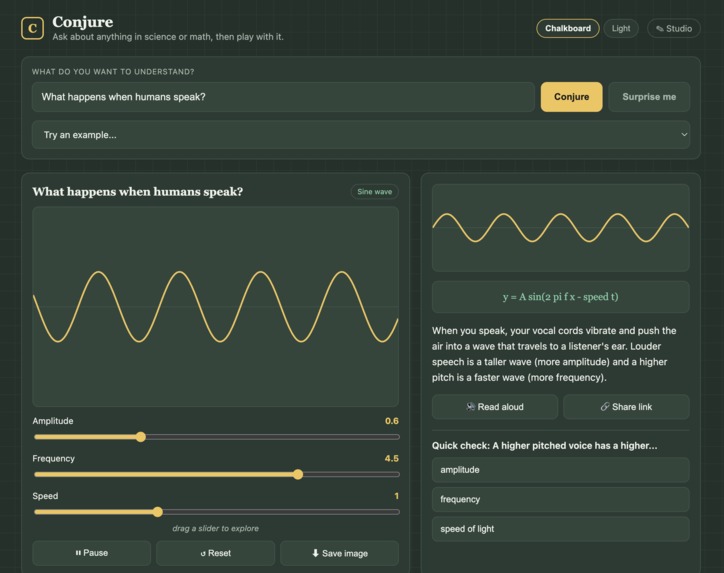The image size is (724, 573).
Task: Click the 'drag a slider to explore' hint
Action: click(216, 528)
